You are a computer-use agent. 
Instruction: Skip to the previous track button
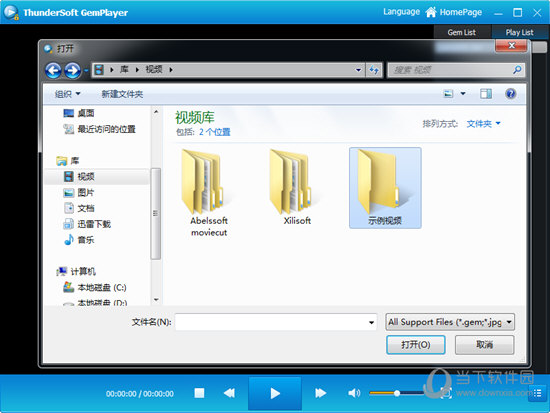tap(229, 393)
